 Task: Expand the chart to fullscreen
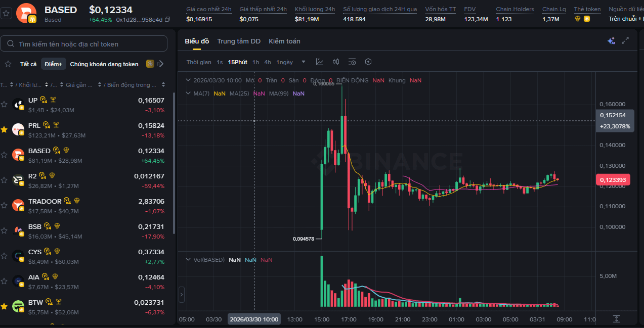[x=626, y=41]
